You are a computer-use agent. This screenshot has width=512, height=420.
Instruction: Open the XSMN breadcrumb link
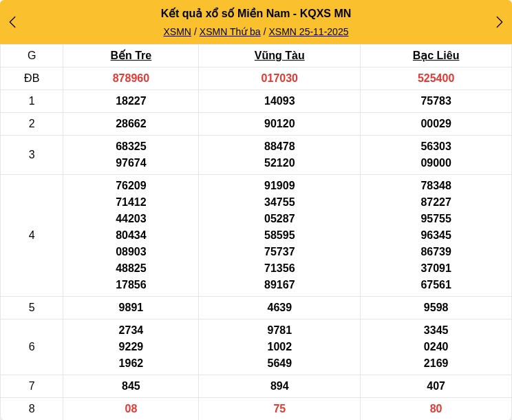[x=177, y=32]
